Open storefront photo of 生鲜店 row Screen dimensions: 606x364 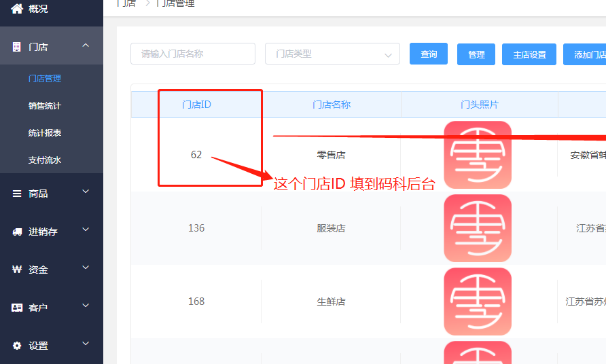click(x=478, y=302)
